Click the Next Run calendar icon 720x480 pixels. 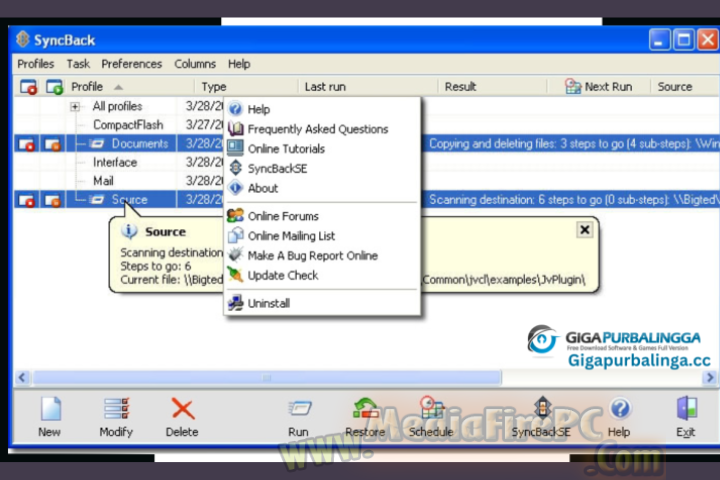(573, 86)
